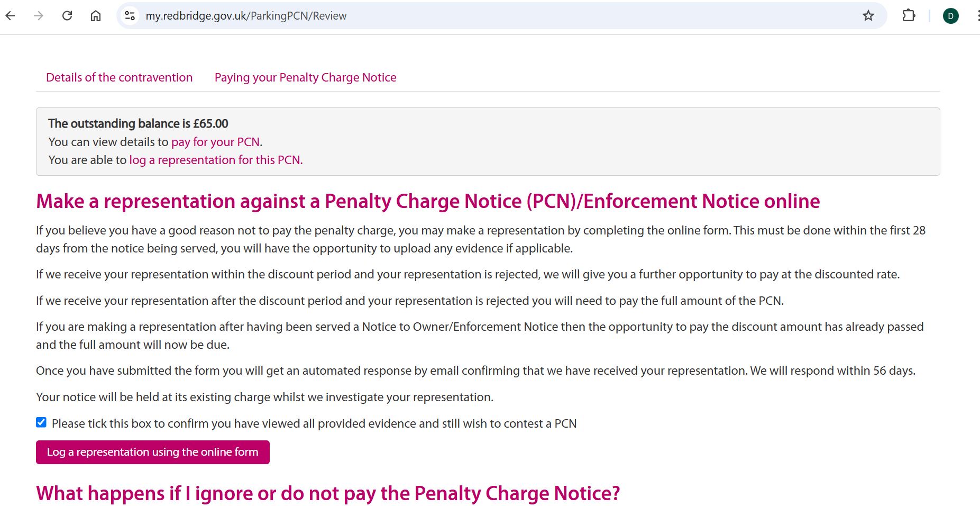Bookmark this page with the star

tap(868, 16)
